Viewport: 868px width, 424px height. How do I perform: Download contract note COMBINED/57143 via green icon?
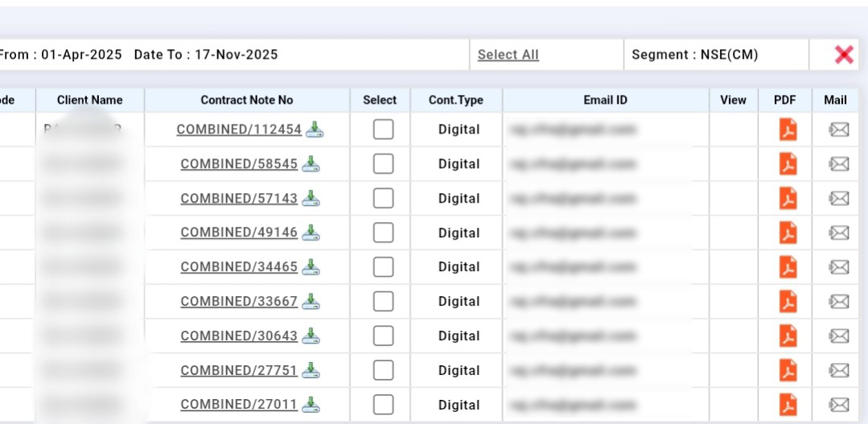pyautogui.click(x=311, y=198)
